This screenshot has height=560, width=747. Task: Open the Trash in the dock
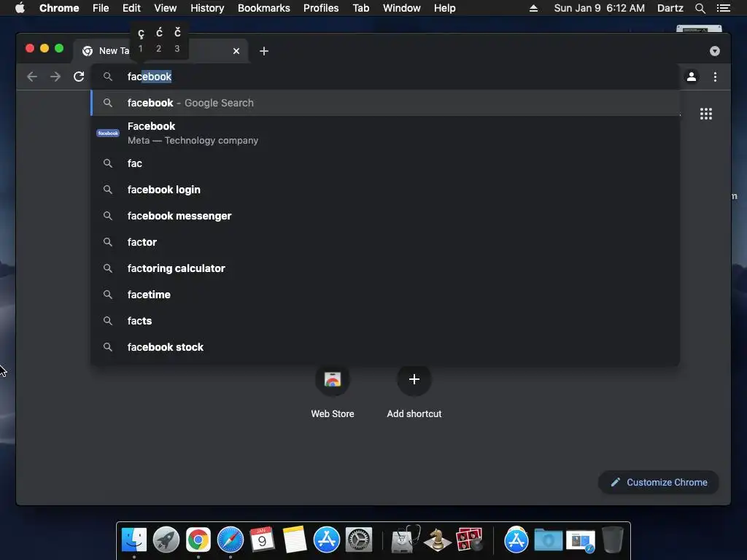(612, 540)
